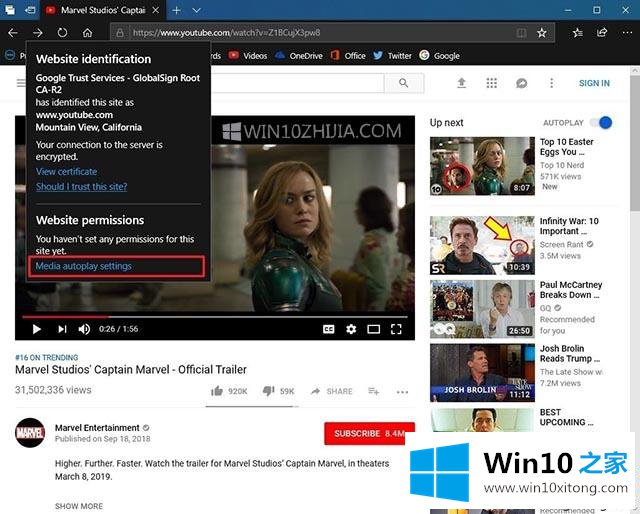Open Infinity War: 10 Important video thumbnail
The image size is (640, 514).
coord(482,245)
